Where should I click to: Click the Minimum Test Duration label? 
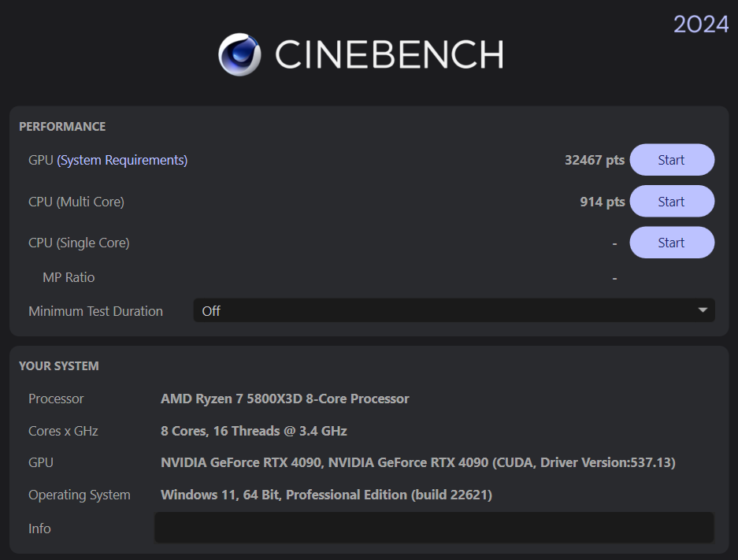click(x=95, y=311)
